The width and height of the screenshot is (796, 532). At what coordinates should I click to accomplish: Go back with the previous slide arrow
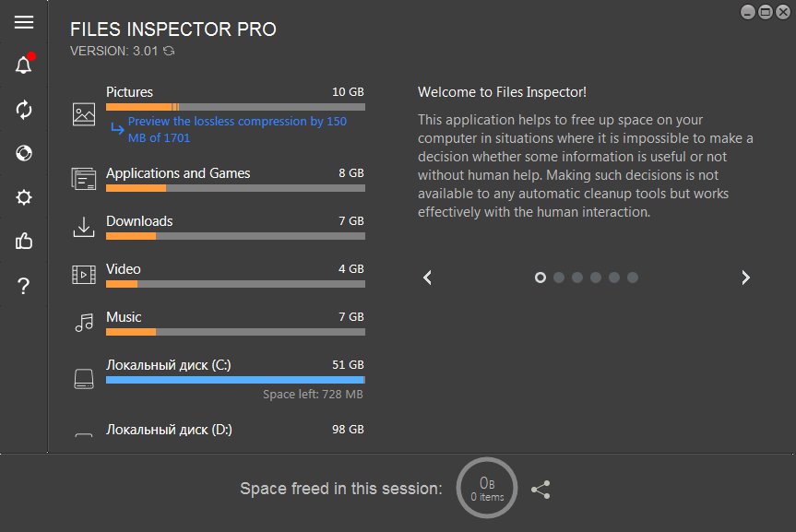coord(426,277)
